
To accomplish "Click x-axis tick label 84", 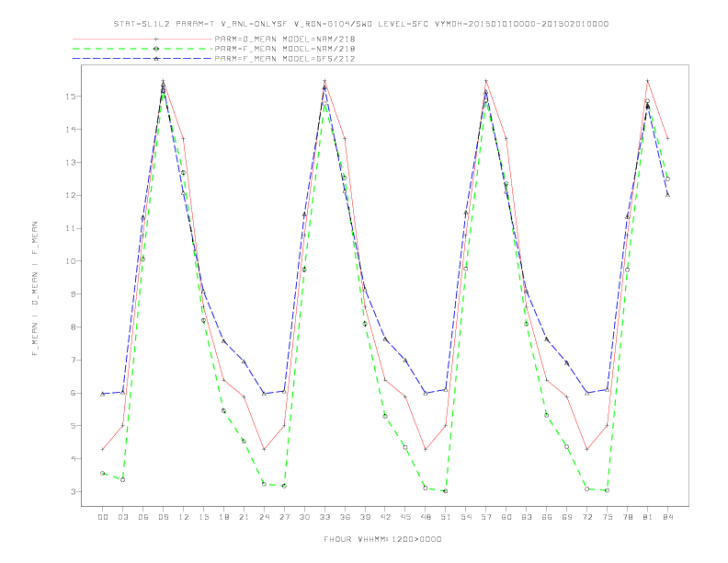I will (x=667, y=517).
